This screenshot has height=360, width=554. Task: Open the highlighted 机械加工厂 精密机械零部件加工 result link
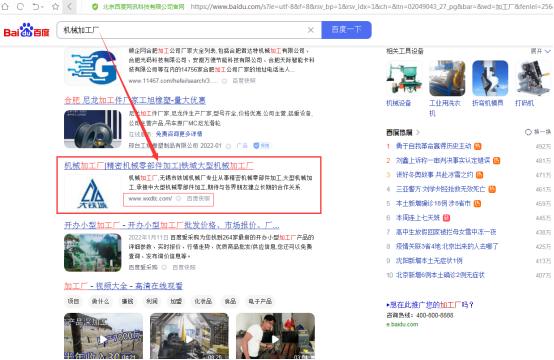[159, 165]
